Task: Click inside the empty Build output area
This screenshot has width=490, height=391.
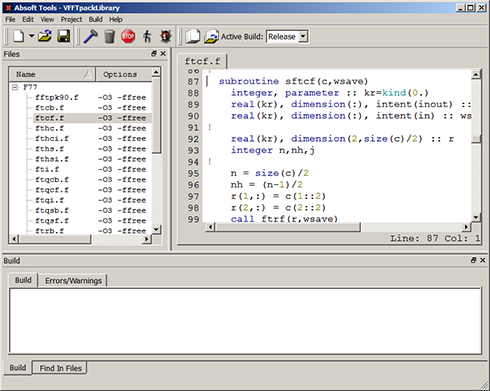Action: click(245, 321)
